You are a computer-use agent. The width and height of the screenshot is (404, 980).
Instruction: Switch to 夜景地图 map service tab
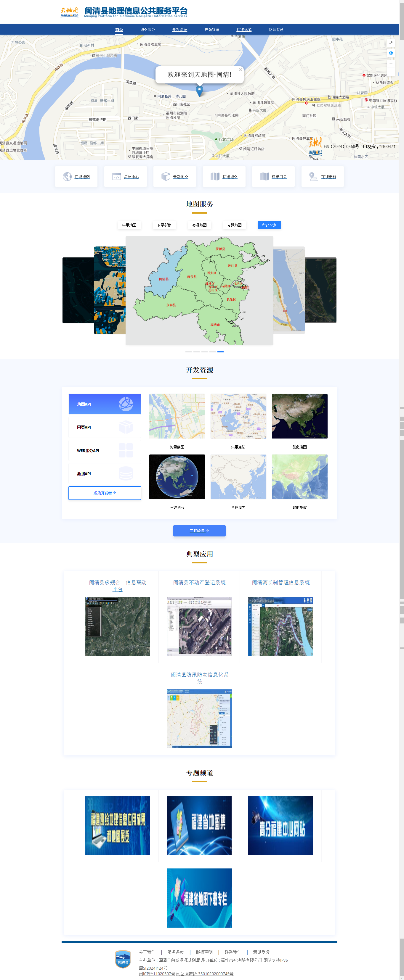click(x=199, y=225)
